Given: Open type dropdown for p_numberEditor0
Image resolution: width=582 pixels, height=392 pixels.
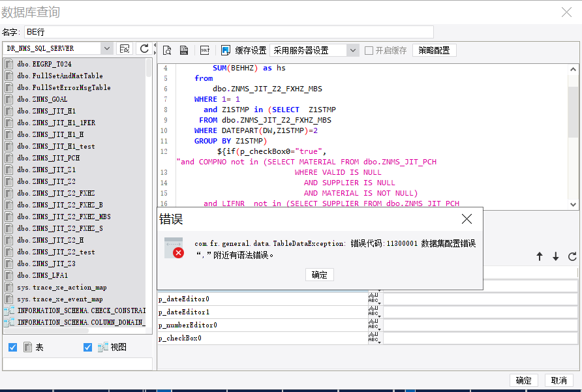Looking at the screenshot, I should coord(375,325).
